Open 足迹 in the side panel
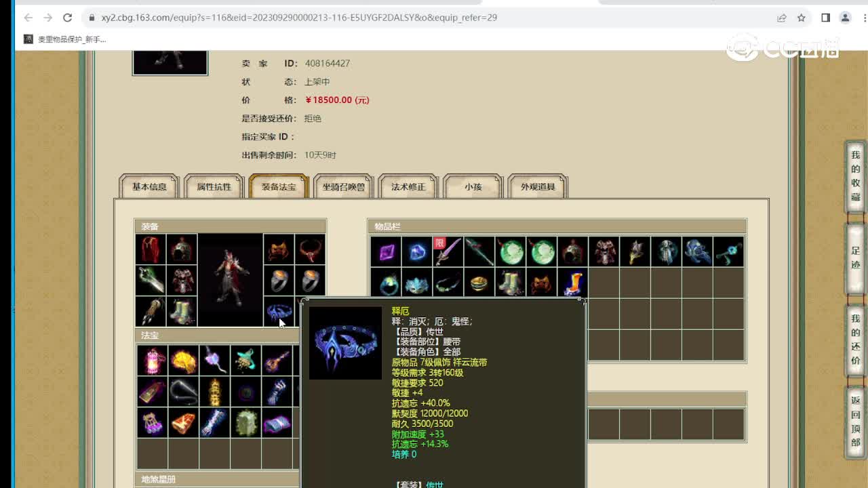Viewport: 868px width, 488px height. [x=855, y=258]
